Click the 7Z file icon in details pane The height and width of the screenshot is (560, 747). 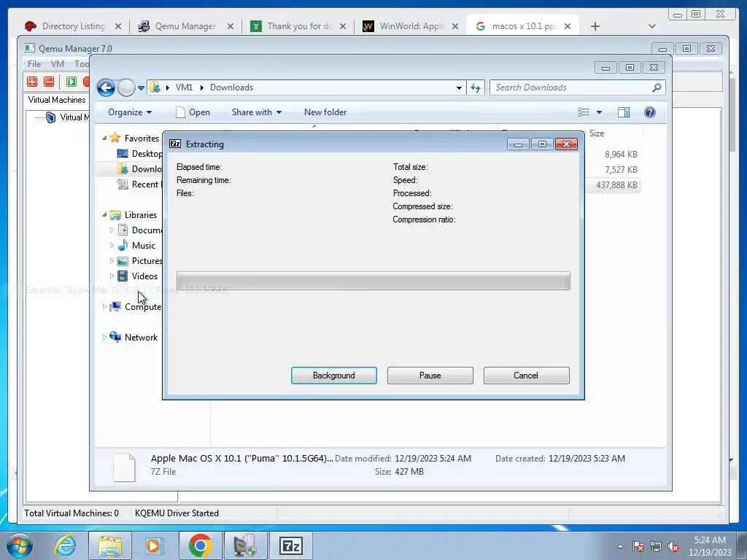[x=124, y=467]
